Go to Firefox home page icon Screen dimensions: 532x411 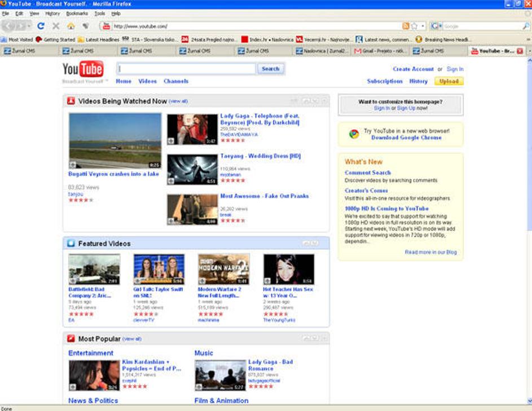(71, 26)
